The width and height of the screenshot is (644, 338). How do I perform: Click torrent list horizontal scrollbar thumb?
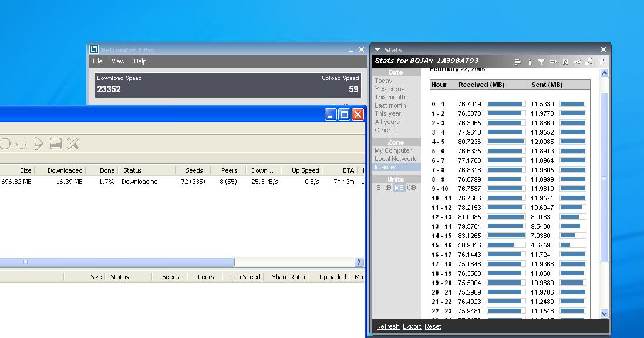pos(117,262)
